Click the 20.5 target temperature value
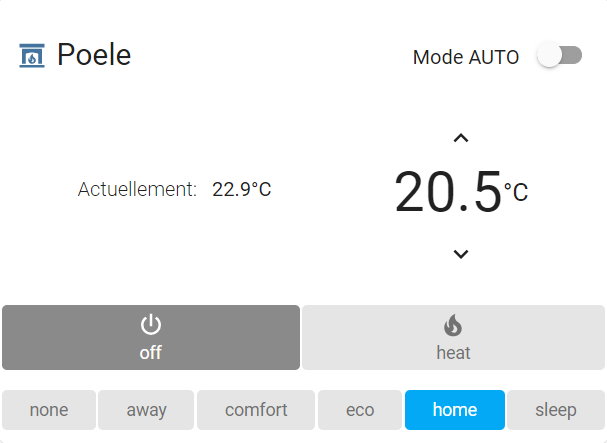This screenshot has height=443, width=607. point(447,193)
